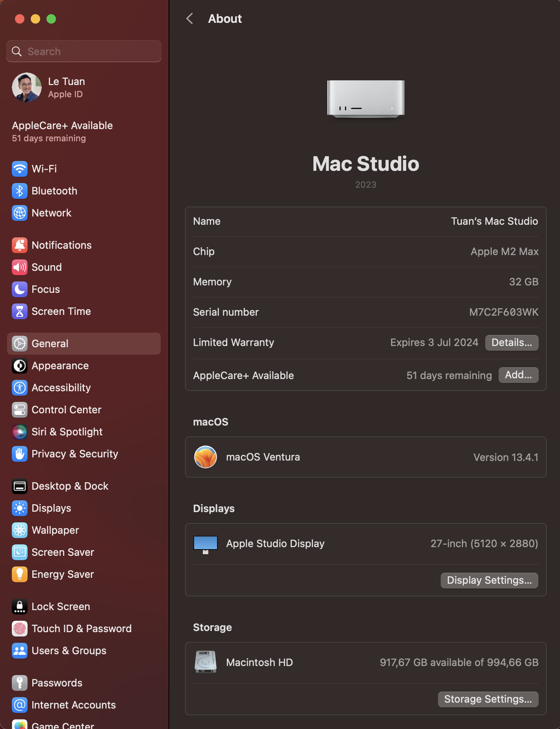Click the Search field in sidebar
Screen dimensions: 560x729
click(x=84, y=51)
